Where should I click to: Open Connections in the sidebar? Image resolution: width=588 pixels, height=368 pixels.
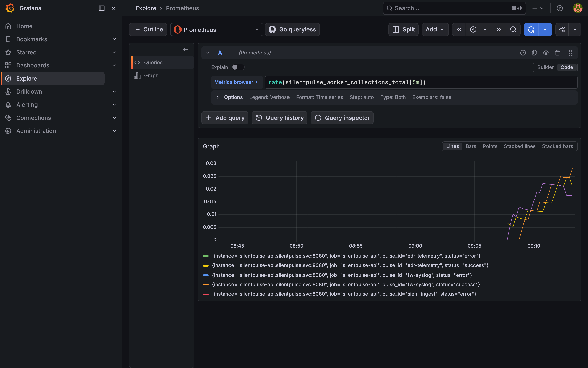pos(33,118)
